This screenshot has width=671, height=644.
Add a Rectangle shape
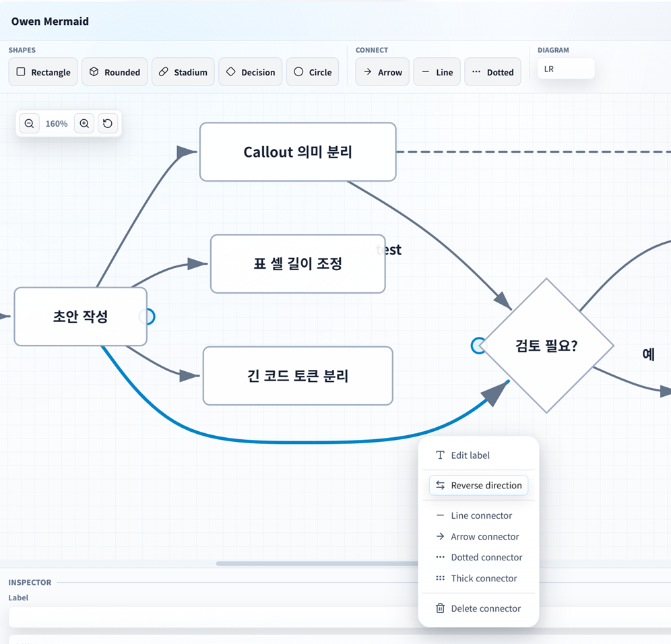(x=43, y=72)
